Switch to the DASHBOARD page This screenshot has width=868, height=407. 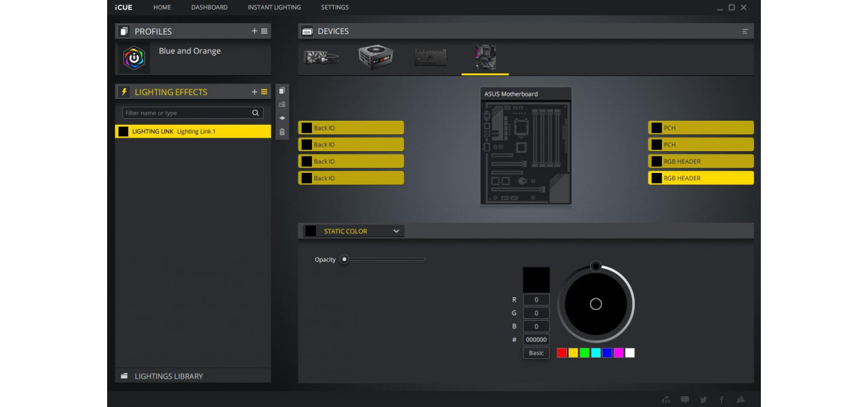click(210, 7)
